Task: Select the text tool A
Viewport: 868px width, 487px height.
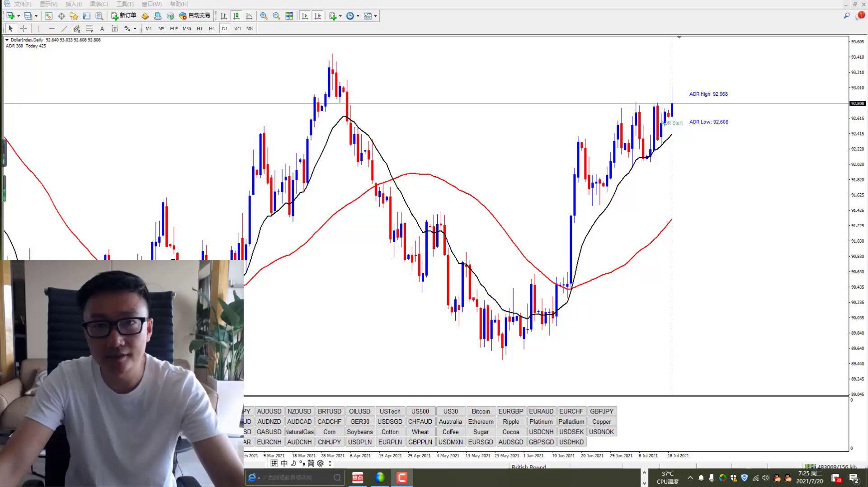Action: (102, 28)
